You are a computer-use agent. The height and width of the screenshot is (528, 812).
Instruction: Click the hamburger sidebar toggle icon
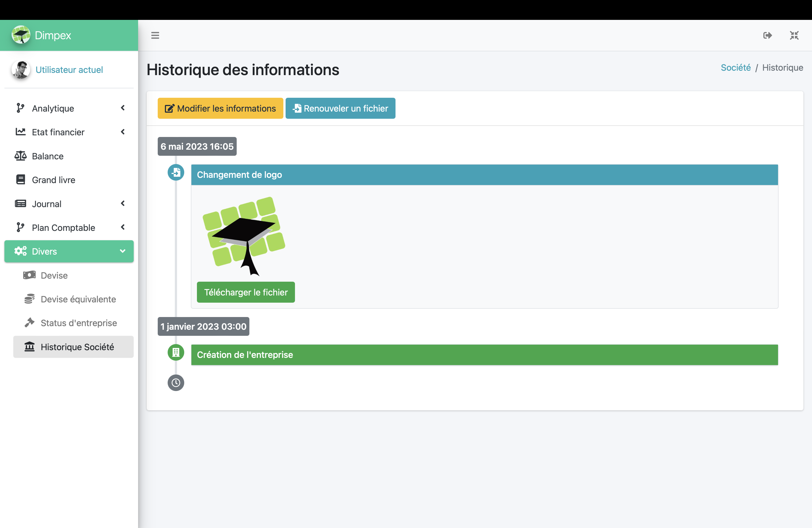[x=155, y=35]
